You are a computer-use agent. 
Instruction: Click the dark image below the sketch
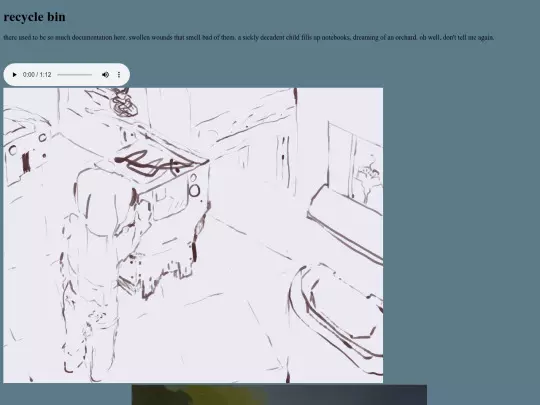279,395
